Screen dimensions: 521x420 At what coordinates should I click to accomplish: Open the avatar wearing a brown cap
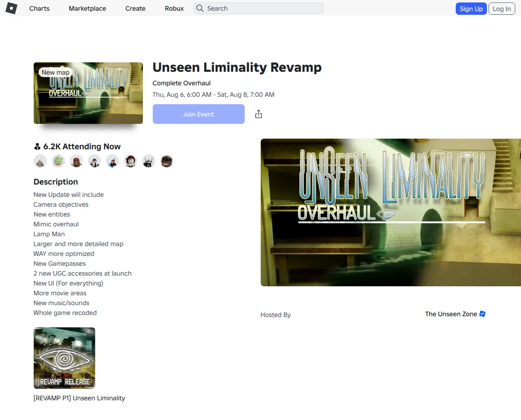click(x=167, y=161)
